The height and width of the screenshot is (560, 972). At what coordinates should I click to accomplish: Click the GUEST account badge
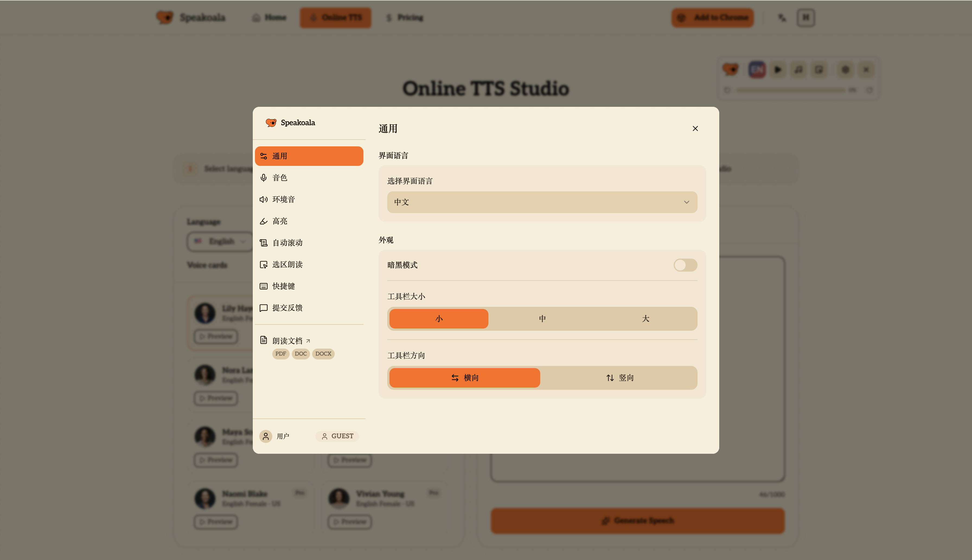[x=337, y=436]
